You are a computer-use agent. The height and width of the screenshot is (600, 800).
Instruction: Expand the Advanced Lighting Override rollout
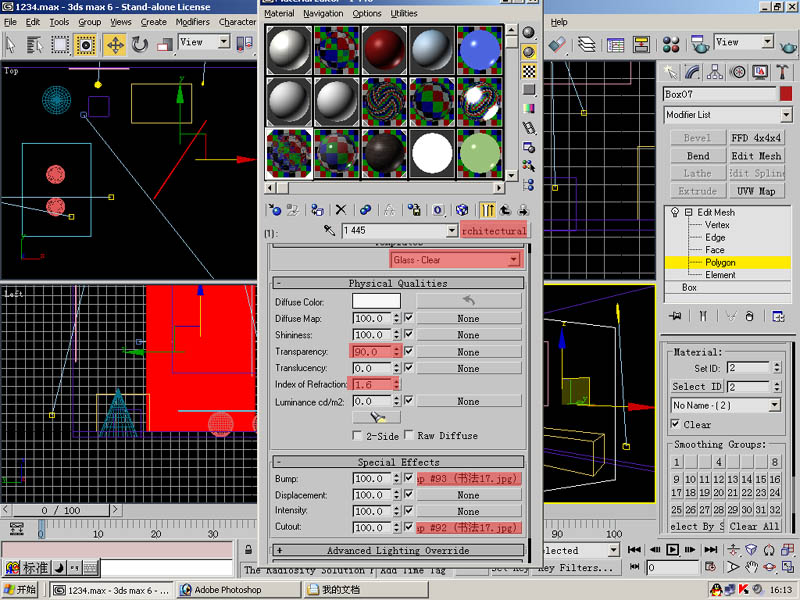pos(398,551)
